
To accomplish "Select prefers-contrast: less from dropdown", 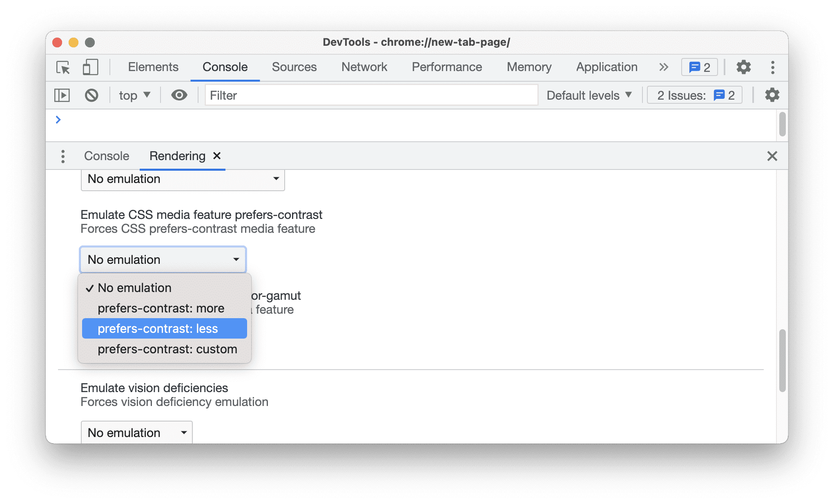I will [x=164, y=328].
